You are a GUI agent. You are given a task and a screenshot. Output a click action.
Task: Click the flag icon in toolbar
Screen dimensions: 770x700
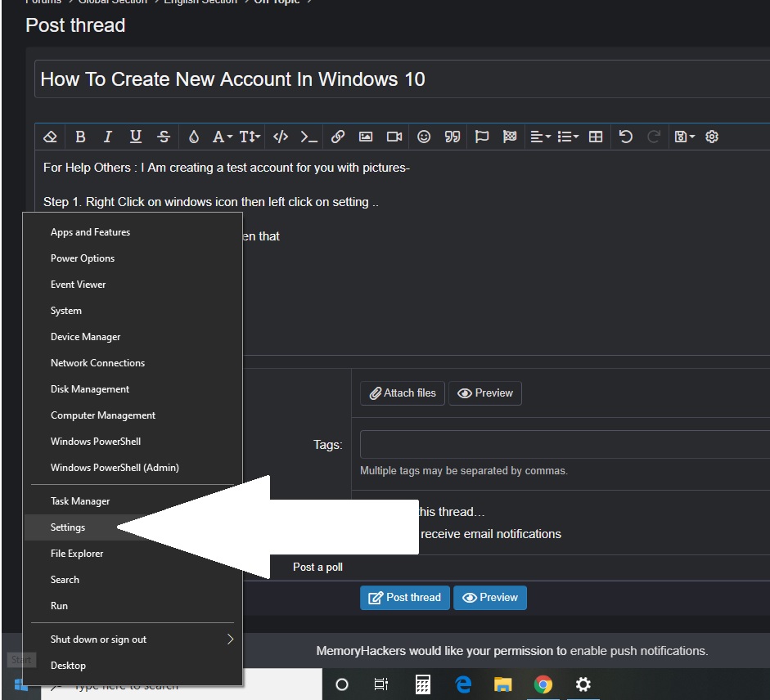[x=482, y=137]
